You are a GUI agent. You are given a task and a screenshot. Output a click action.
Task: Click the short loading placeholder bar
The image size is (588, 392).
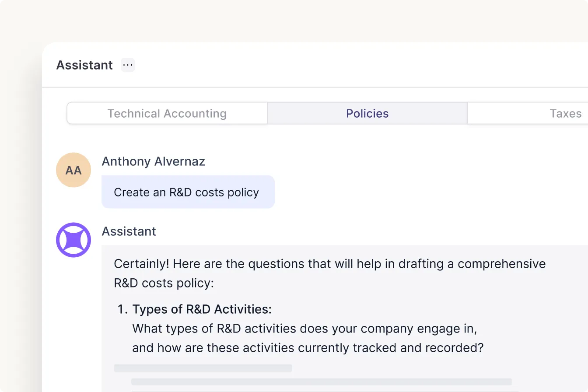pos(203,368)
